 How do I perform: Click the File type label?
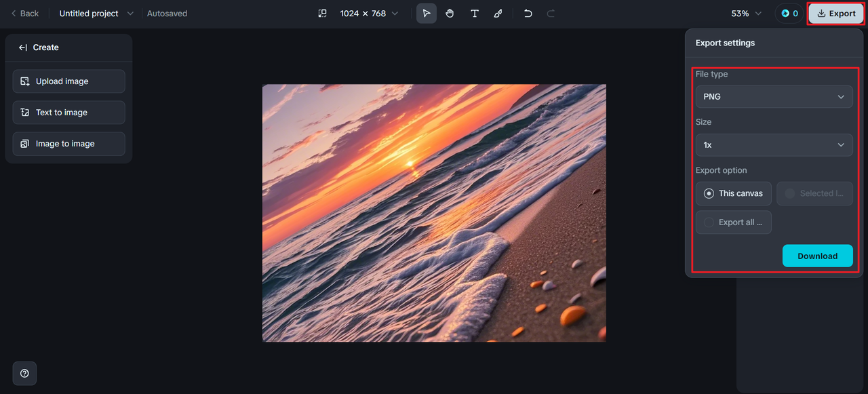tap(711, 74)
